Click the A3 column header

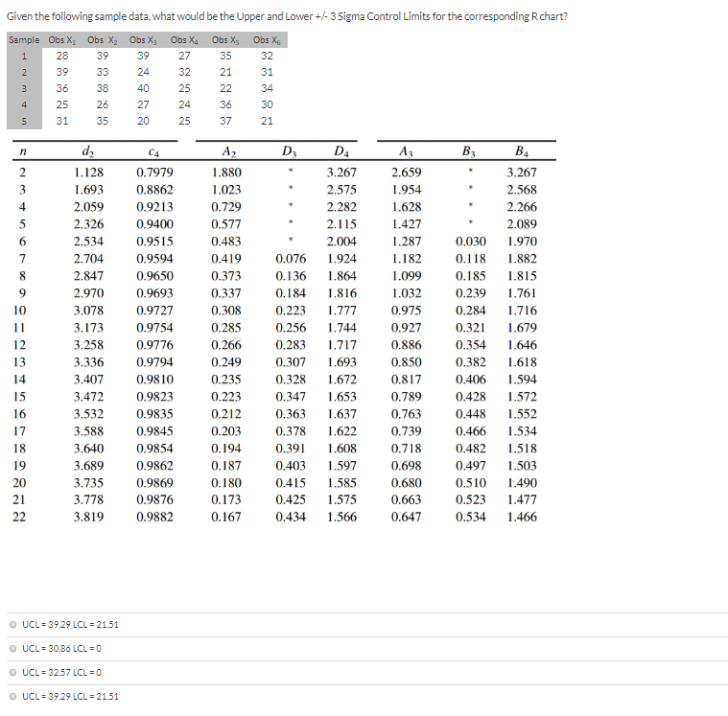click(x=406, y=151)
